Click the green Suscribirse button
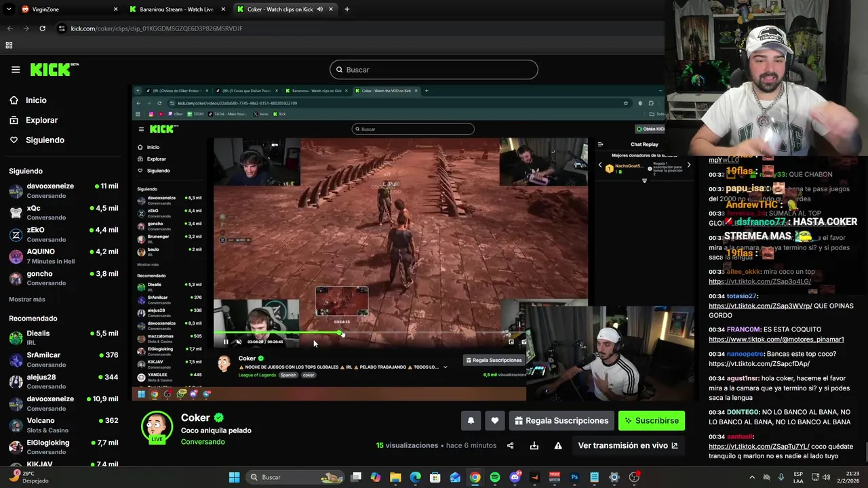The image size is (868, 488). click(652, 421)
